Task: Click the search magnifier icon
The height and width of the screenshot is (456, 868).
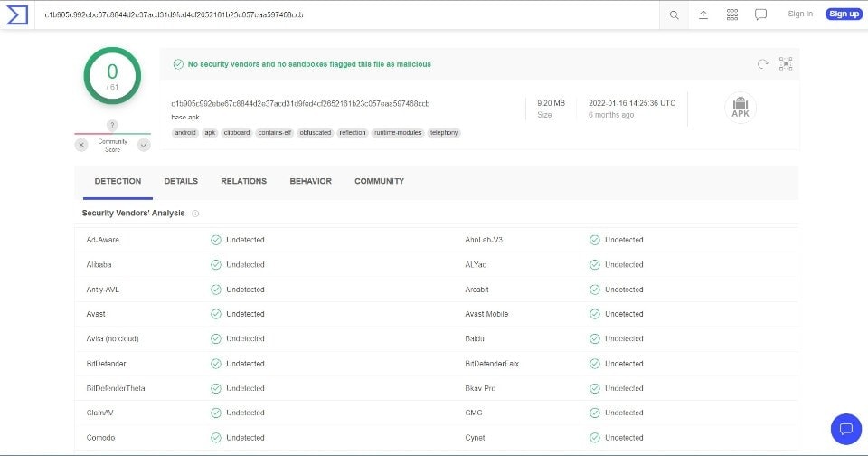Action: point(674,15)
